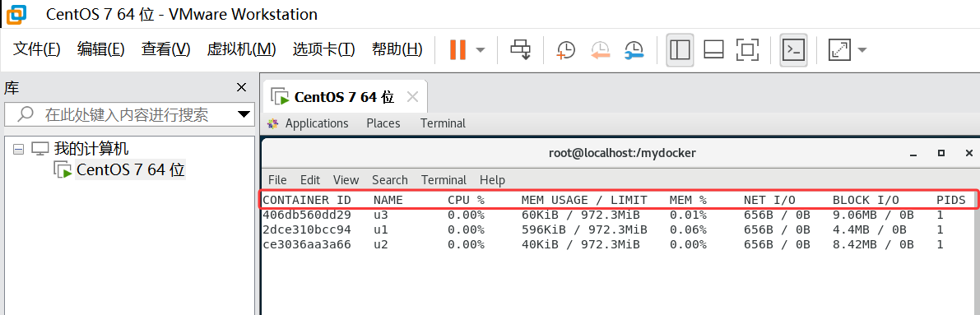Pause the virtual machine

tap(457, 49)
